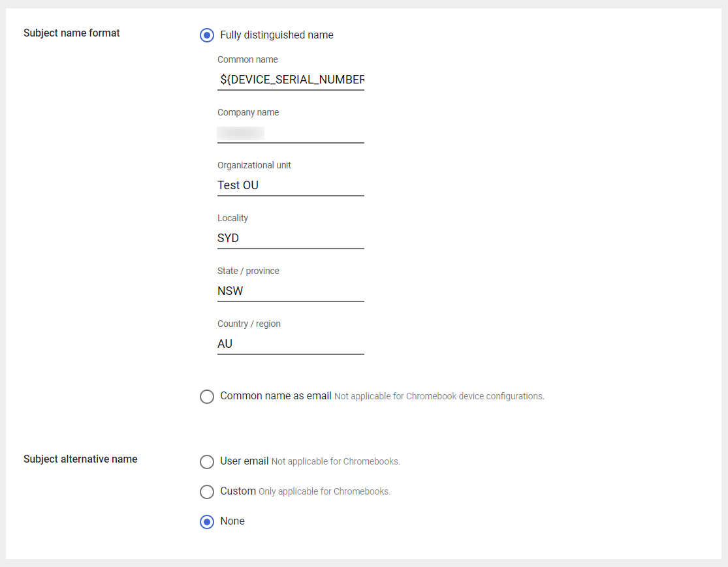Click the 'Common name' caption above the serial input
The image size is (728, 567).
[x=247, y=59]
